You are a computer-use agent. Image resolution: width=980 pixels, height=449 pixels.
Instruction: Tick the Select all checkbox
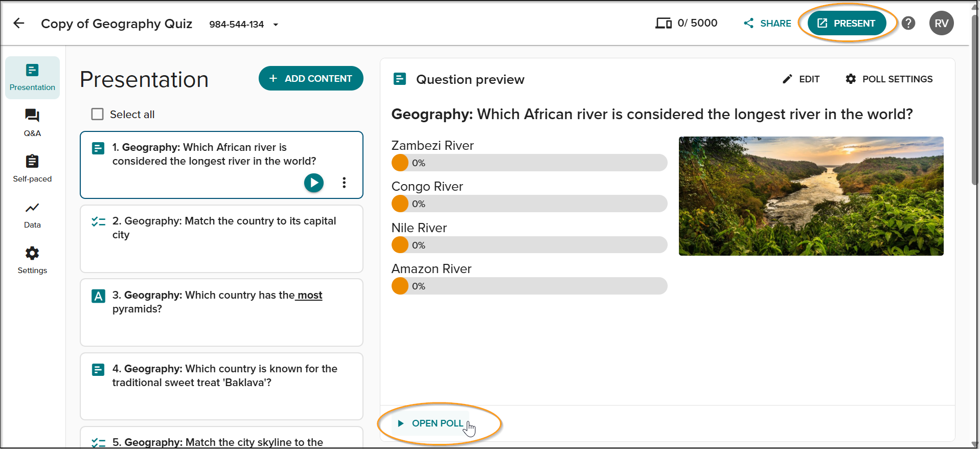tap(97, 114)
